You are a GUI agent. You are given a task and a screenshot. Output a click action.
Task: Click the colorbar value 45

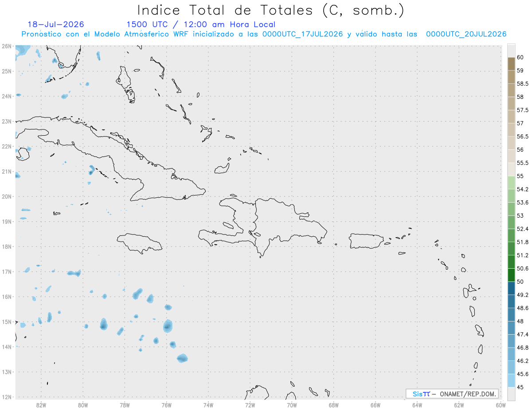coord(520,387)
